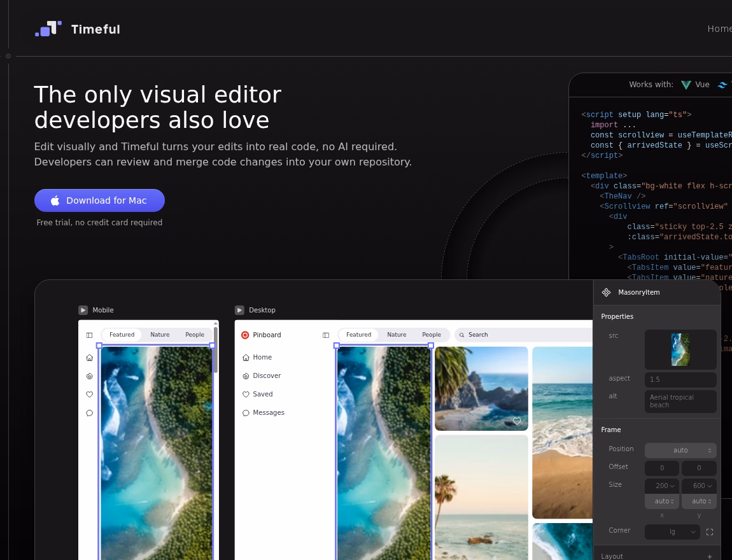Add a Layout property with the plus icon

point(710,556)
